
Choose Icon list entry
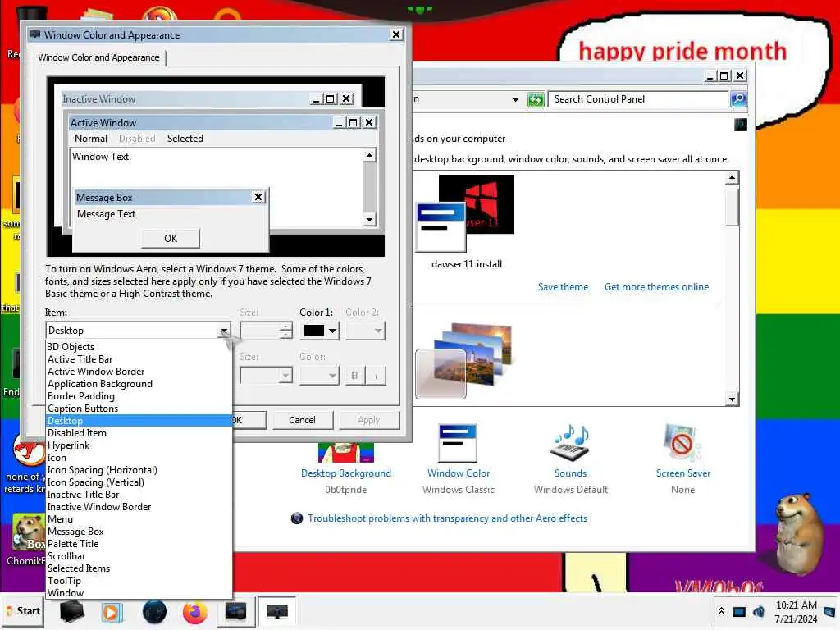coord(139,458)
